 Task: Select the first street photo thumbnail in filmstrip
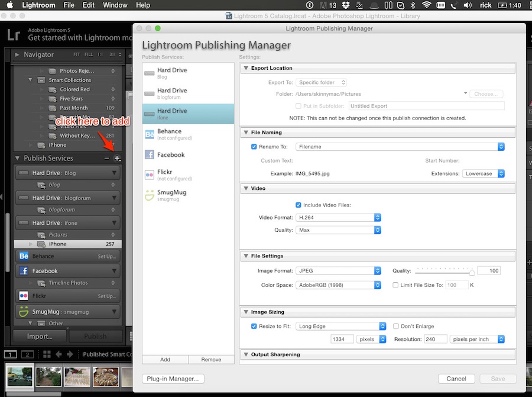20,376
